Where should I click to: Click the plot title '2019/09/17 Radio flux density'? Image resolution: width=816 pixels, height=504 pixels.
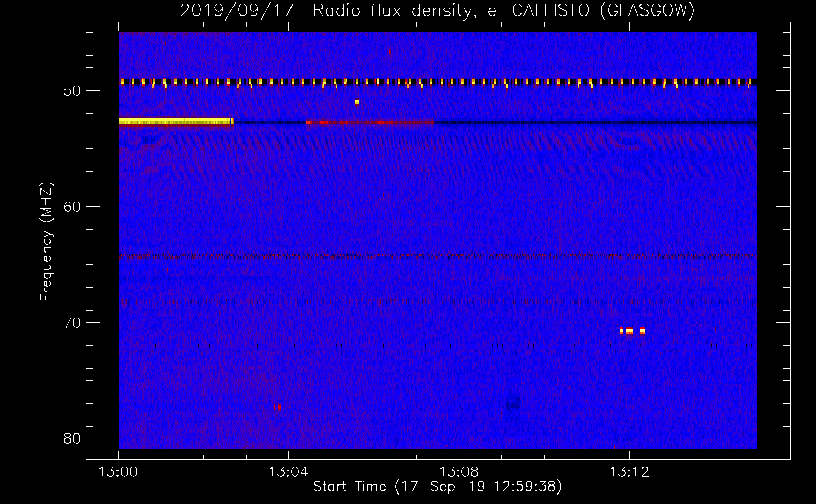pyautogui.click(x=327, y=10)
